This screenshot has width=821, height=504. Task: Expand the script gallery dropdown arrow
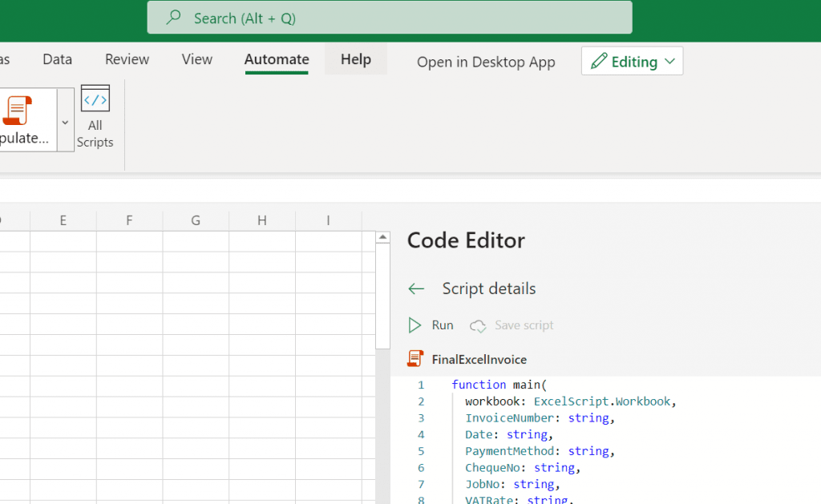point(65,122)
